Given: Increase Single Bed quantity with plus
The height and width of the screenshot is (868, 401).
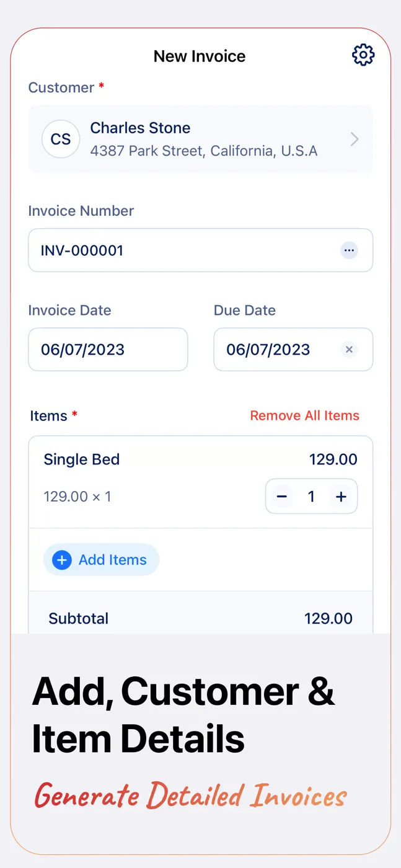Looking at the screenshot, I should [341, 497].
